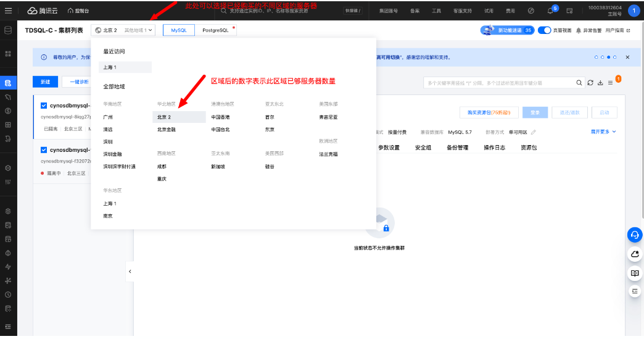The width and height of the screenshot is (644, 339).
Task: Select region 广州
Action: (x=108, y=117)
